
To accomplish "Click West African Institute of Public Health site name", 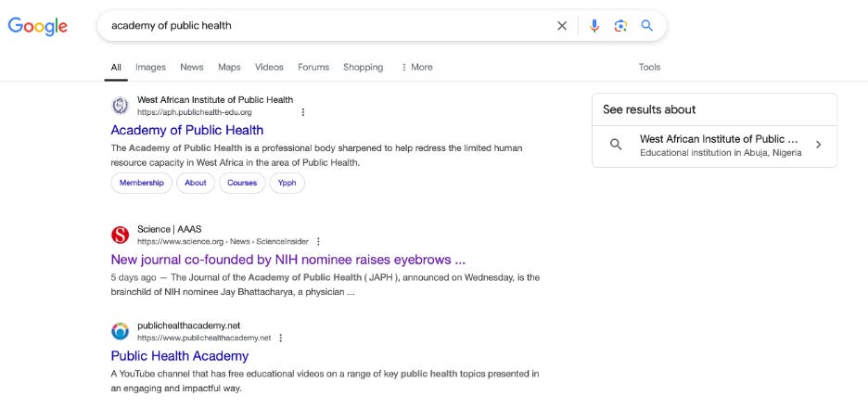I will (215, 100).
